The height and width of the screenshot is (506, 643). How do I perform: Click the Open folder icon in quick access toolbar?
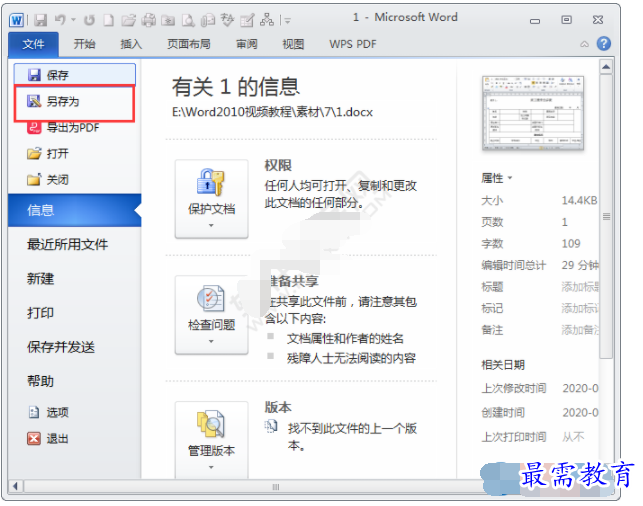pos(128,20)
